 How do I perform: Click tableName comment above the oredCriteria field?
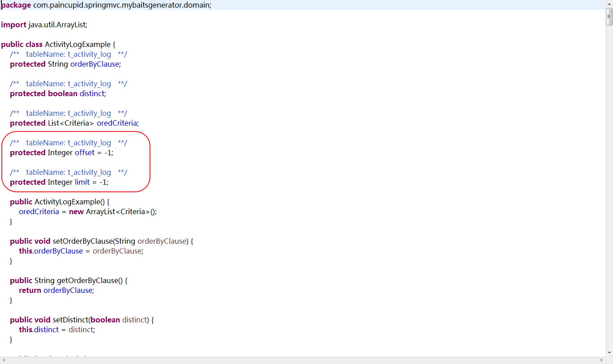tap(69, 113)
